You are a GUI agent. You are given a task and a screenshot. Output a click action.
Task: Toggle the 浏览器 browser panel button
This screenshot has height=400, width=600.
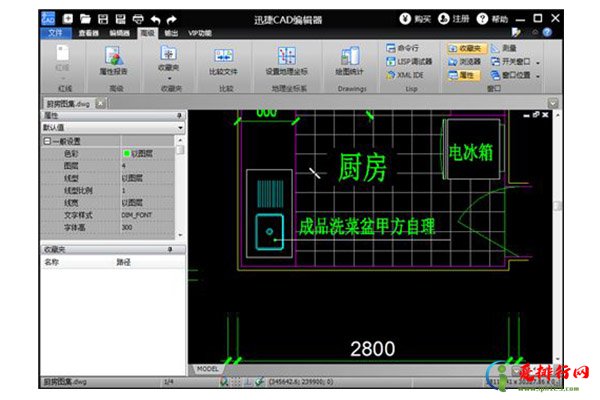pos(465,61)
